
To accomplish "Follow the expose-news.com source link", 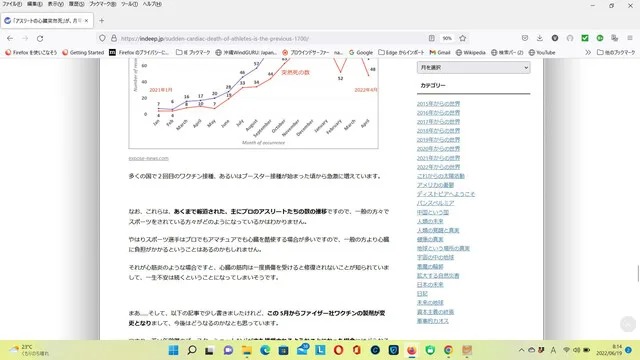I will (149, 158).
